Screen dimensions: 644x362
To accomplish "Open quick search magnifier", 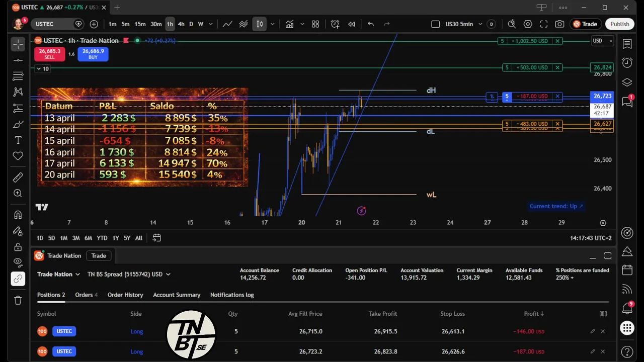I will (x=512, y=24).
